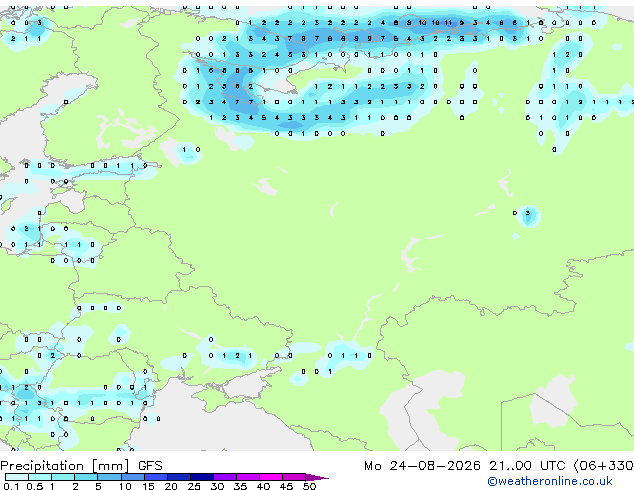Screen dimensions: 634x490
Task: Click the '0.1' legend scale label
Action: 11,486
